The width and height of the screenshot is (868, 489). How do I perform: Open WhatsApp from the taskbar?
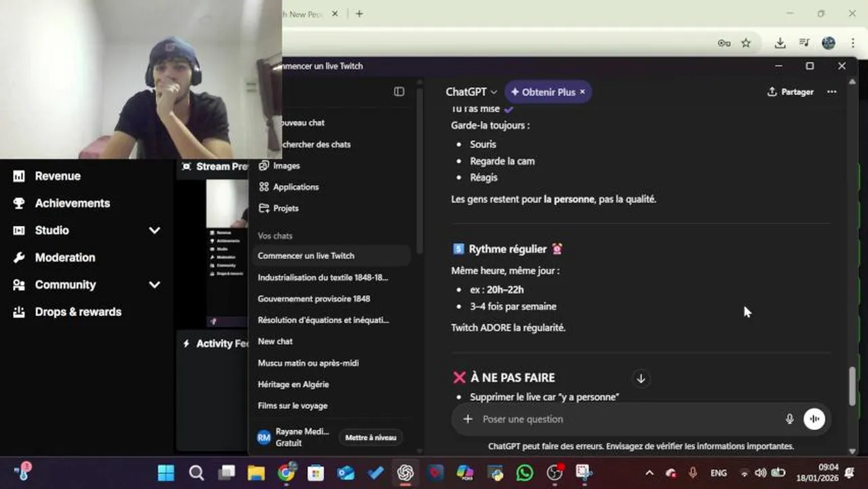pos(525,473)
